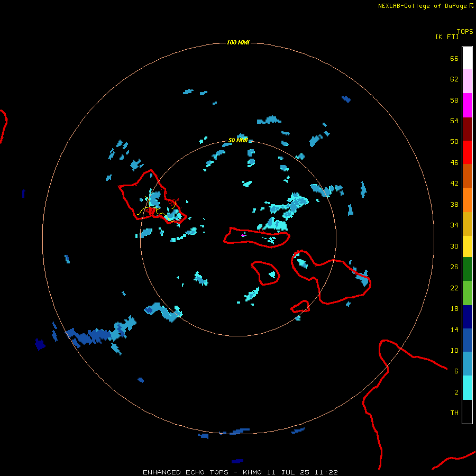Click the TOPS legend title
Image resolution: width=476 pixels, height=476 pixels.
465,31
